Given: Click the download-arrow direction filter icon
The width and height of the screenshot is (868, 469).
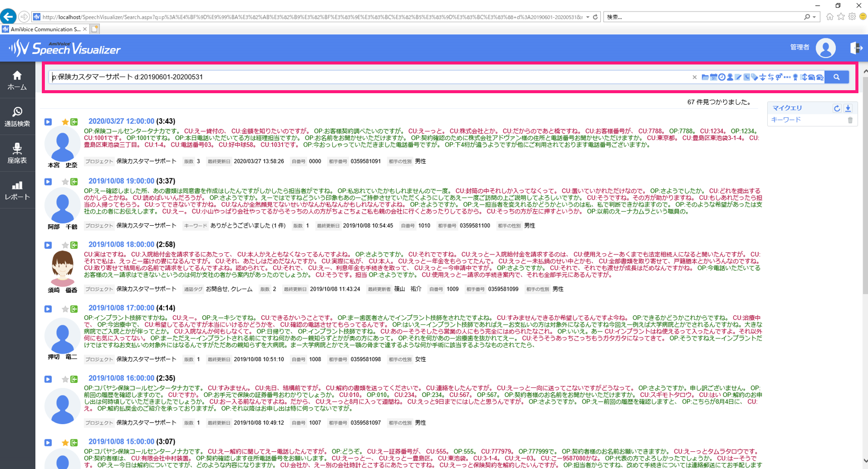Looking at the screenshot, I should [x=763, y=77].
